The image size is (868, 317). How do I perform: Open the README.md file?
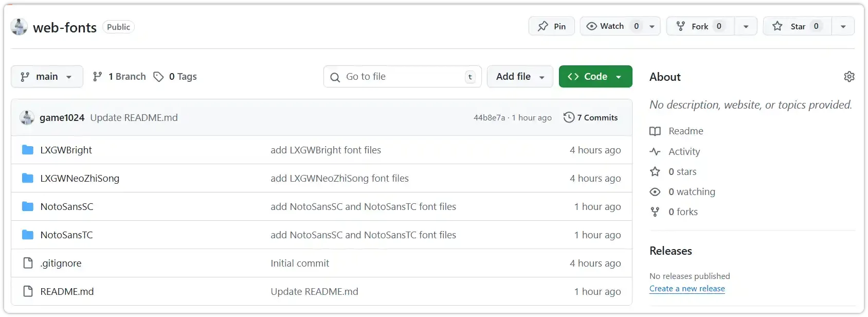pyautogui.click(x=67, y=291)
